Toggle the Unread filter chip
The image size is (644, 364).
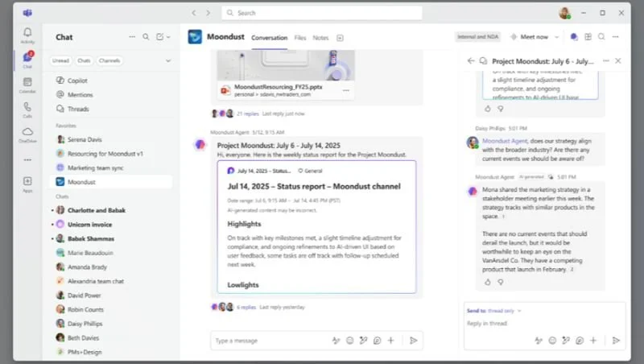tap(61, 61)
